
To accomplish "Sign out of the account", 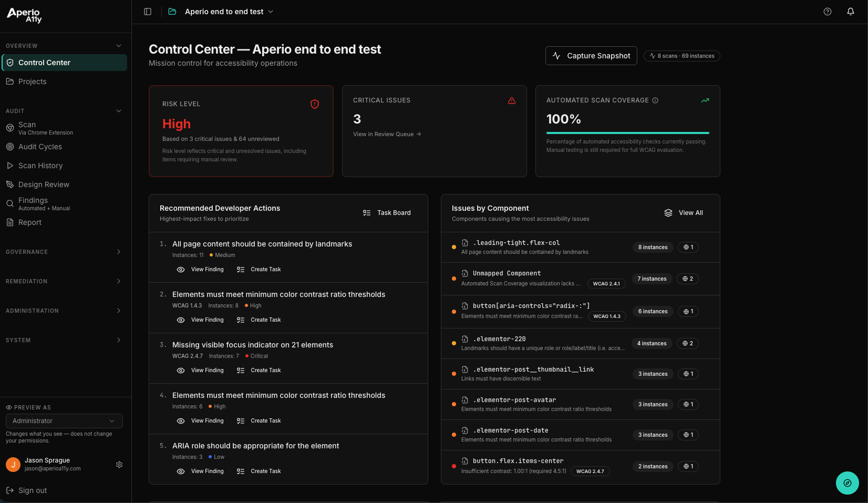I will click(27, 490).
